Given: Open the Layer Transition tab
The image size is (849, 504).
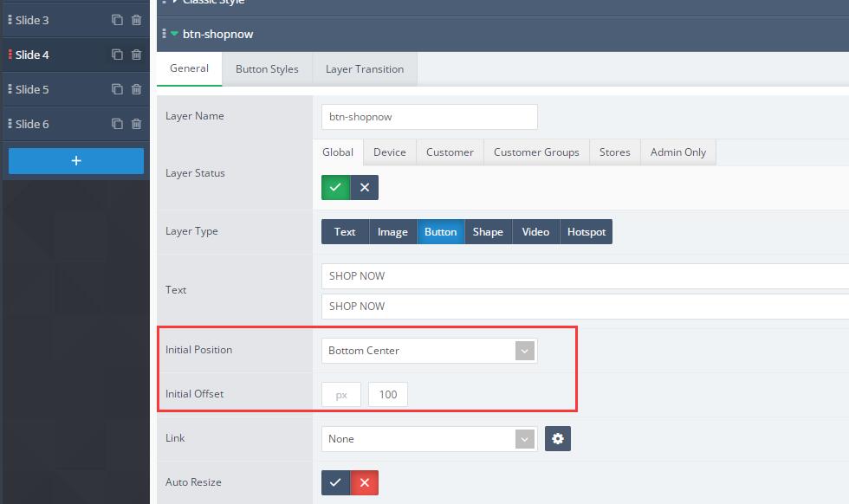Looking at the screenshot, I should pyautogui.click(x=365, y=68).
